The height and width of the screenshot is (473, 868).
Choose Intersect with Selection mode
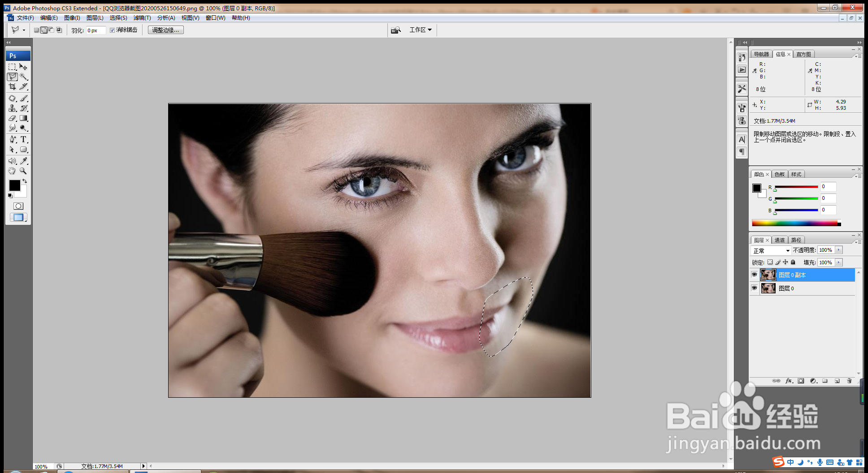click(x=59, y=30)
